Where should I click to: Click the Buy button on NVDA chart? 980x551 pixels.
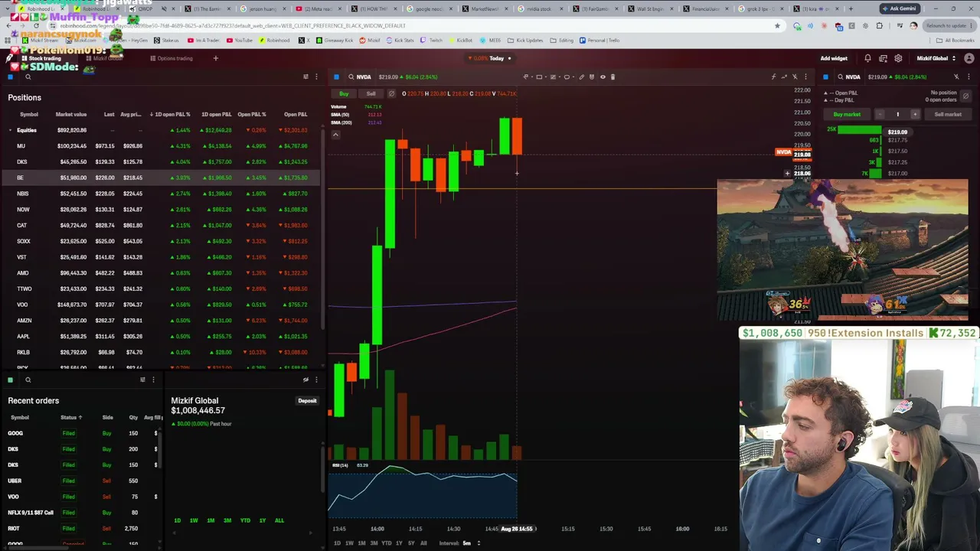tap(344, 93)
